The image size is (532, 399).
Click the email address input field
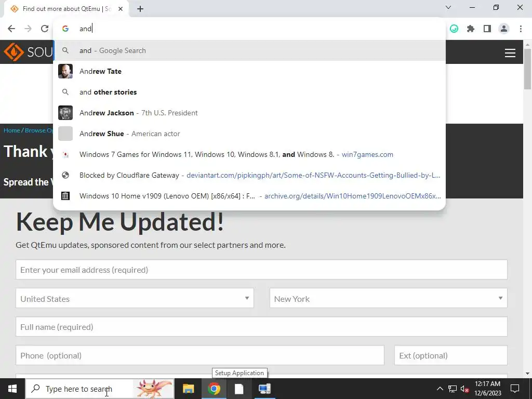pos(261,270)
